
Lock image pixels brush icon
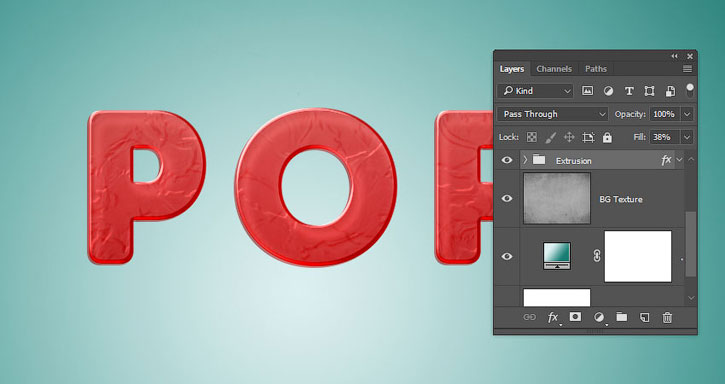click(551, 137)
